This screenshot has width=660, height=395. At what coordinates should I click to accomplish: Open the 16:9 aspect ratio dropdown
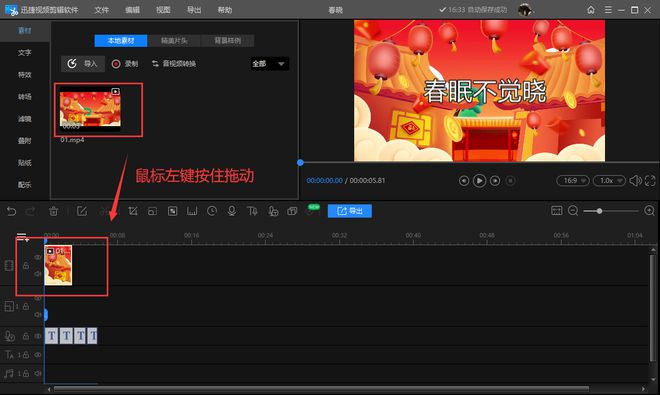tap(573, 181)
